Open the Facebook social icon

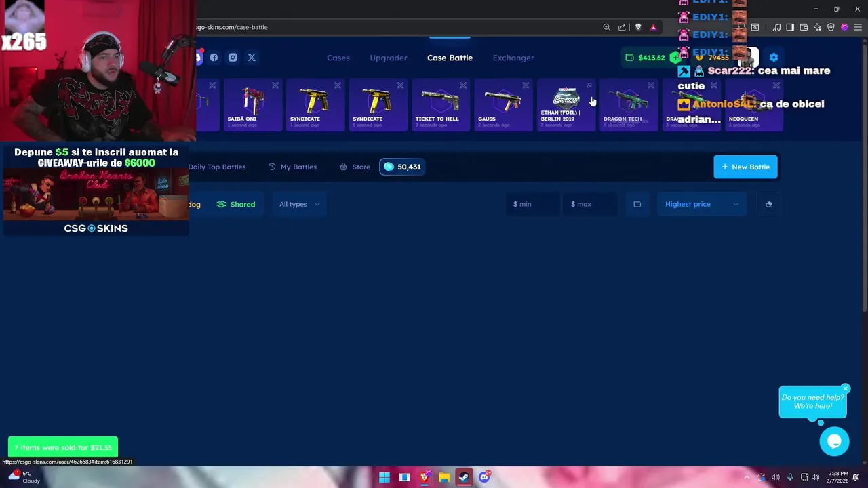tap(214, 58)
